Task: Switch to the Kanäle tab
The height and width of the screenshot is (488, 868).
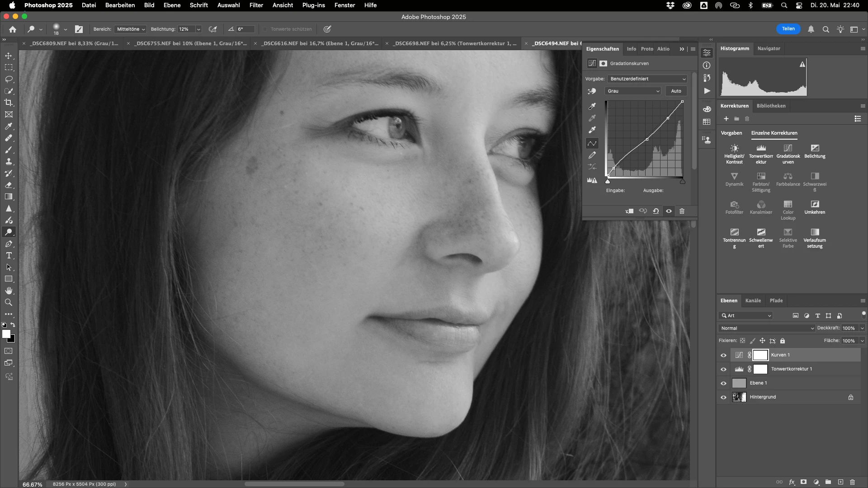Action: [753, 300]
